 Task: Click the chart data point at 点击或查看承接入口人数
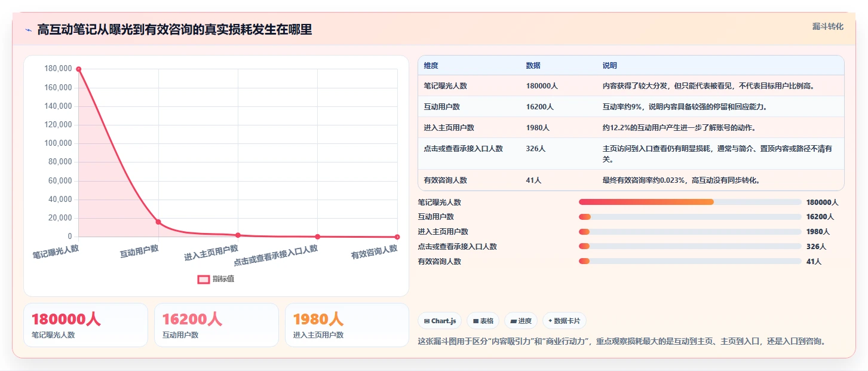click(x=318, y=237)
